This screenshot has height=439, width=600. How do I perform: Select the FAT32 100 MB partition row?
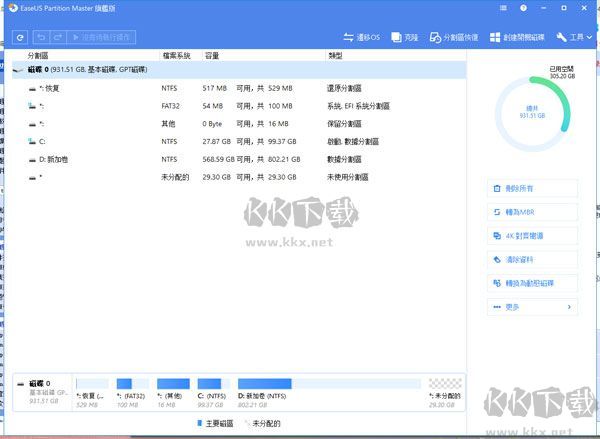pyautogui.click(x=239, y=106)
